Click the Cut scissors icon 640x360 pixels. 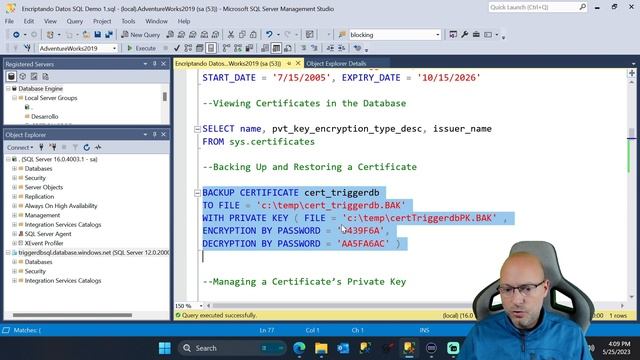(231, 35)
